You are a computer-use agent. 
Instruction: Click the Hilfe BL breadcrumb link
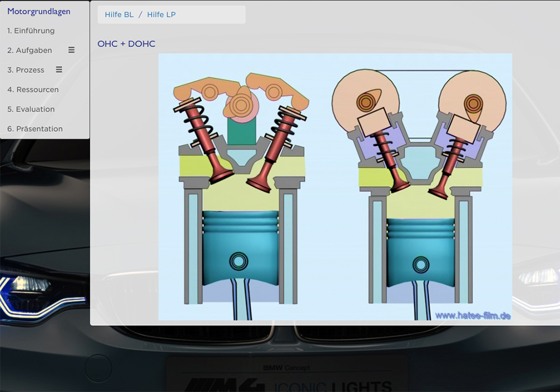tap(119, 15)
